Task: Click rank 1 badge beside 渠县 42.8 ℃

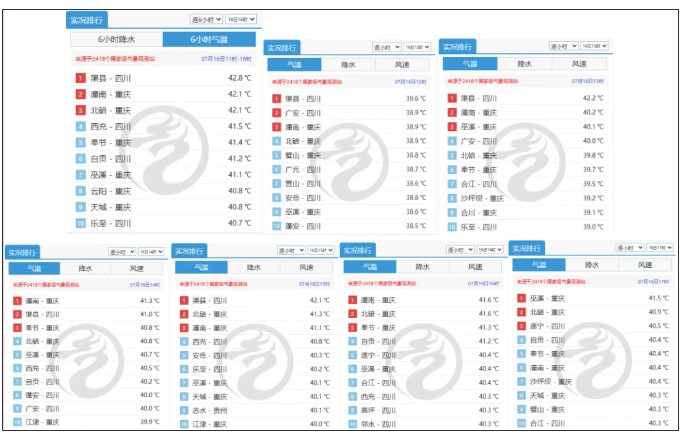Action: point(80,78)
